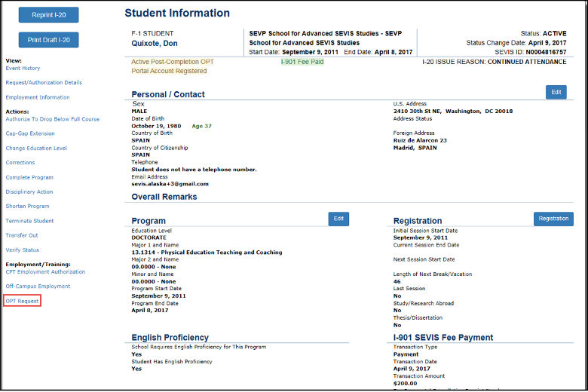The height and width of the screenshot is (392, 588).
Task: Click Age 37 text
Action: tap(202, 126)
